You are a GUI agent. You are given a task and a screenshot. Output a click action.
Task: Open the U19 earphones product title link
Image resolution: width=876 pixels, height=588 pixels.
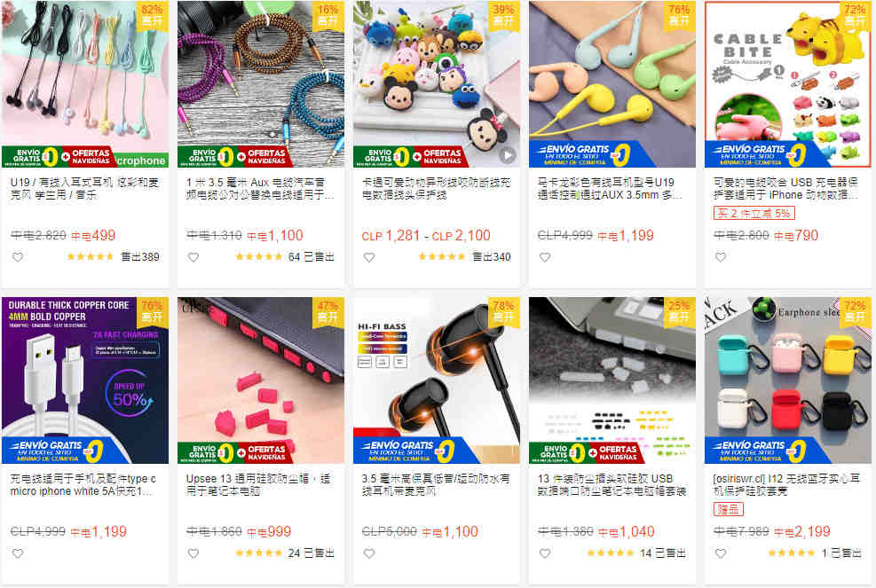(x=84, y=189)
